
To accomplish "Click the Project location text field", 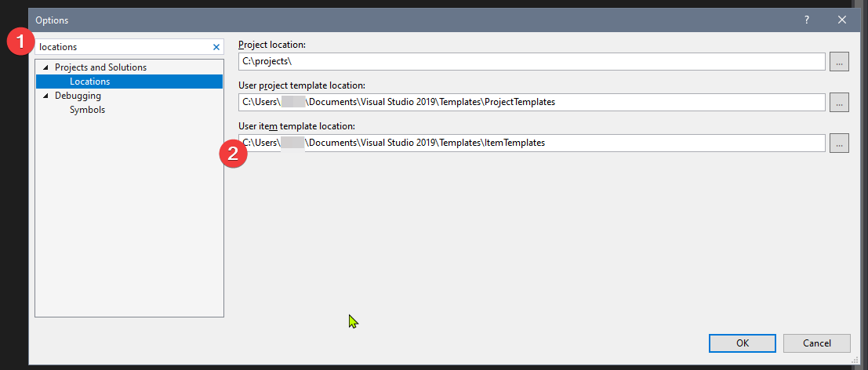I will coord(532,61).
